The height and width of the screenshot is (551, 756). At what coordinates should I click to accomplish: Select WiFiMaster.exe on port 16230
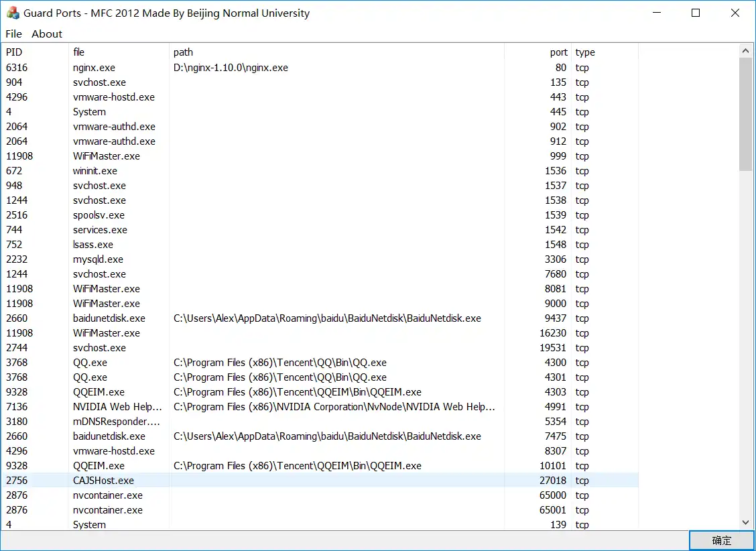click(x=320, y=333)
